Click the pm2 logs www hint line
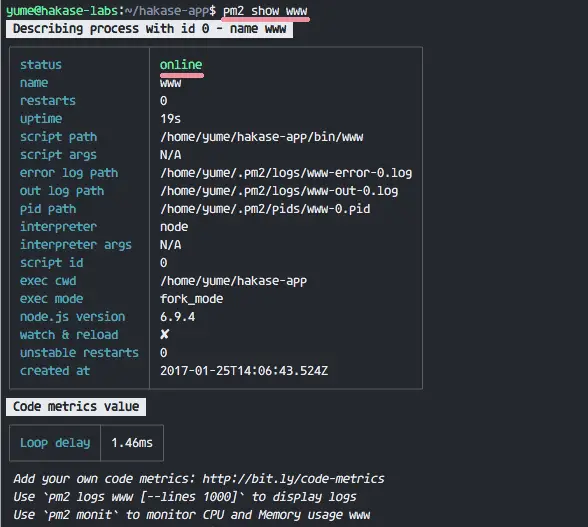 184,497
